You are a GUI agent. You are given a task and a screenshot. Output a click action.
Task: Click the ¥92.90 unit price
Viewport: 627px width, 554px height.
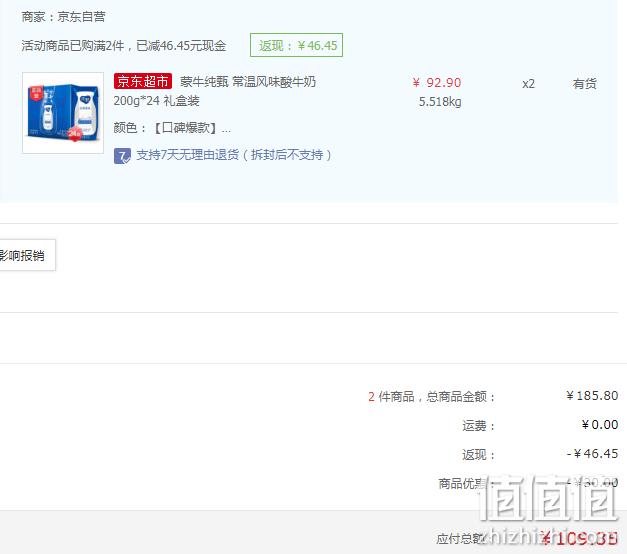pyautogui.click(x=437, y=83)
